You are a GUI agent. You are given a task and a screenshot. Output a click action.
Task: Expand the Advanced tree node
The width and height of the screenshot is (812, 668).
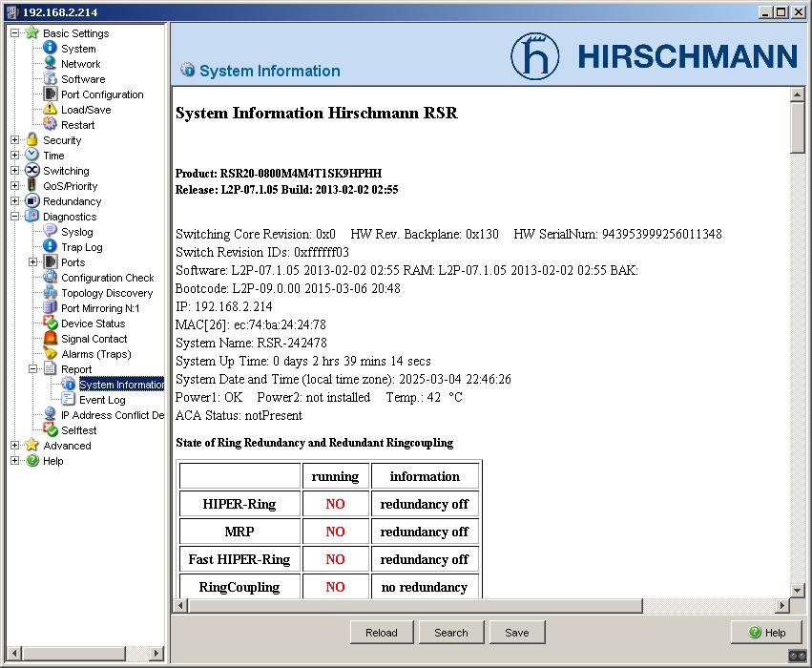(x=14, y=446)
